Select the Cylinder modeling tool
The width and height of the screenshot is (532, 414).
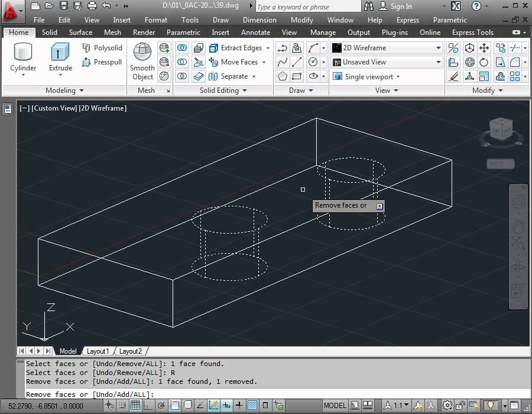tap(22, 57)
